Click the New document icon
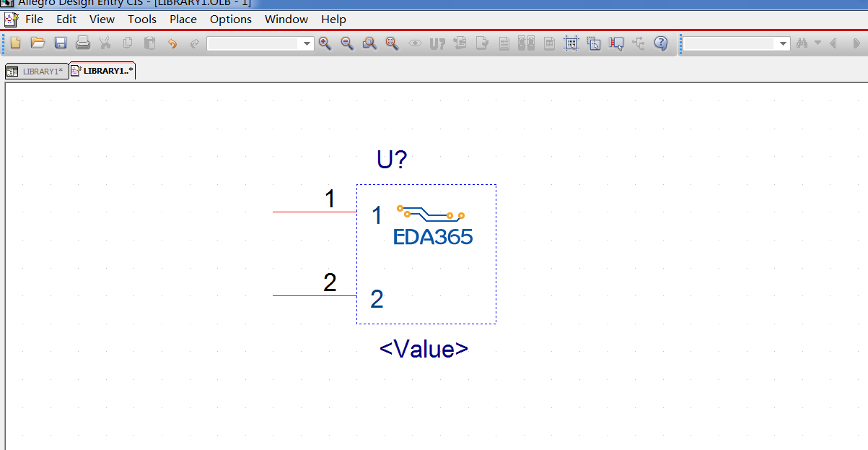 tap(15, 43)
